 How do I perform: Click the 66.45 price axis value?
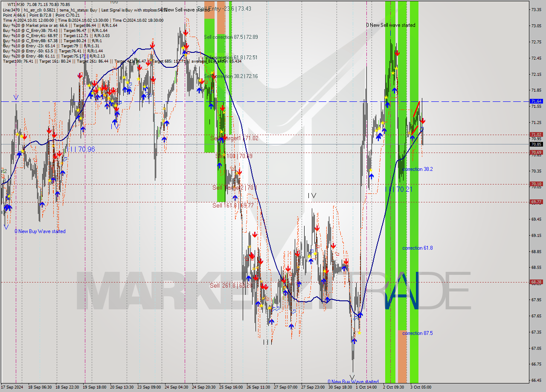coord(537,380)
